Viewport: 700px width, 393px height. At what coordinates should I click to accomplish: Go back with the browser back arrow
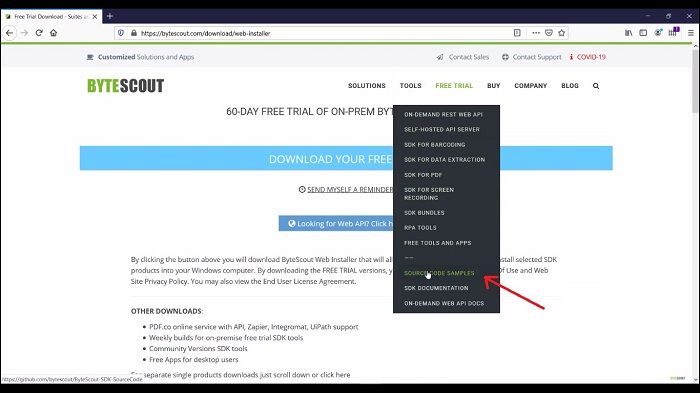click(9, 33)
